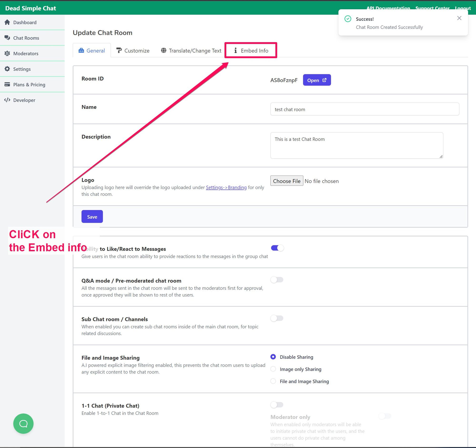
Task: Enable Sub Chat room / Channels
Action: click(x=277, y=318)
